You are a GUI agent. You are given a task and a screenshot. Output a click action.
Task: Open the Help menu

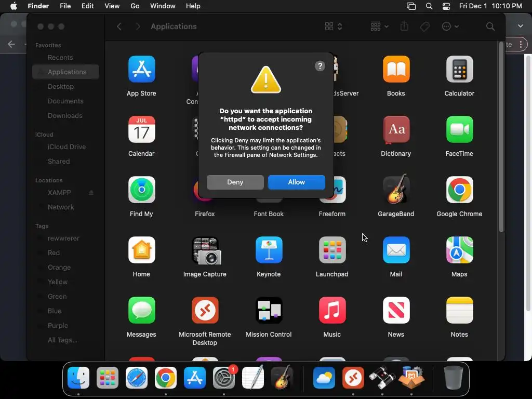[x=193, y=6]
